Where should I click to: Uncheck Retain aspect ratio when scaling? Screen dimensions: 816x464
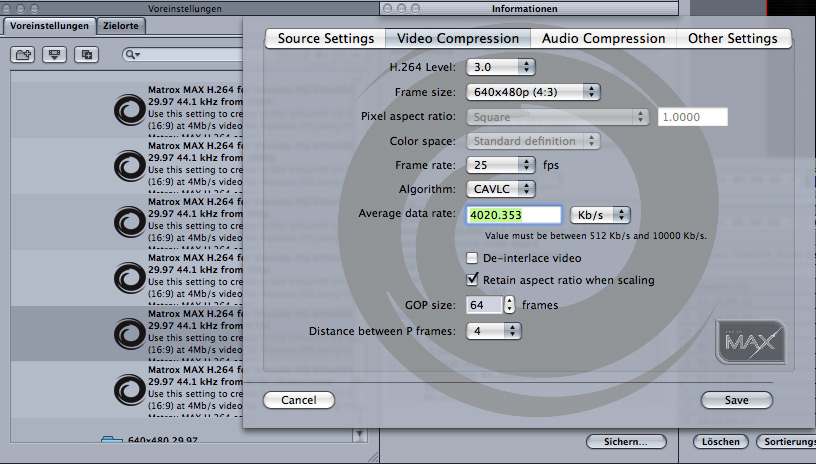(473, 280)
